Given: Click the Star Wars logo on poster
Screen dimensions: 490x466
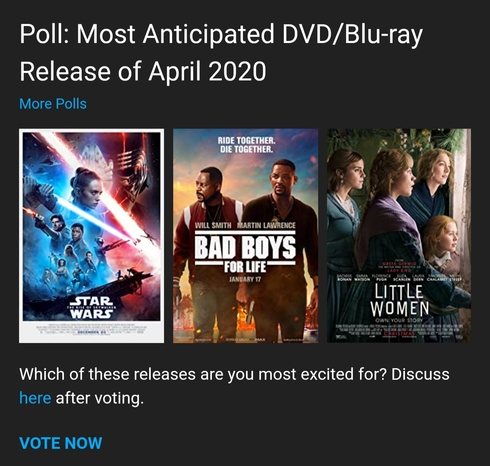Looking at the screenshot, I should click(x=92, y=307).
